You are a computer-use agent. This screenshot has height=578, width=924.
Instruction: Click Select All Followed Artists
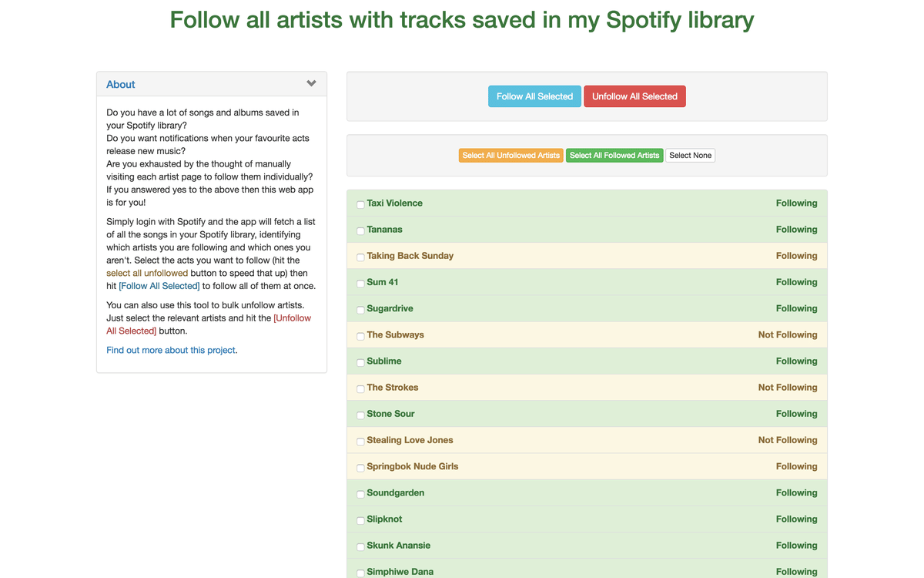point(614,155)
